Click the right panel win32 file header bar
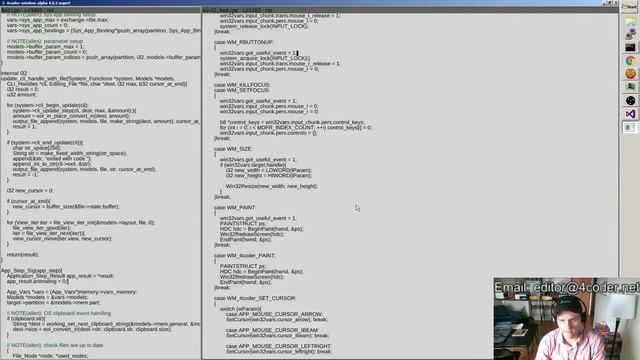The height and width of the screenshot is (360, 640). pos(410,10)
